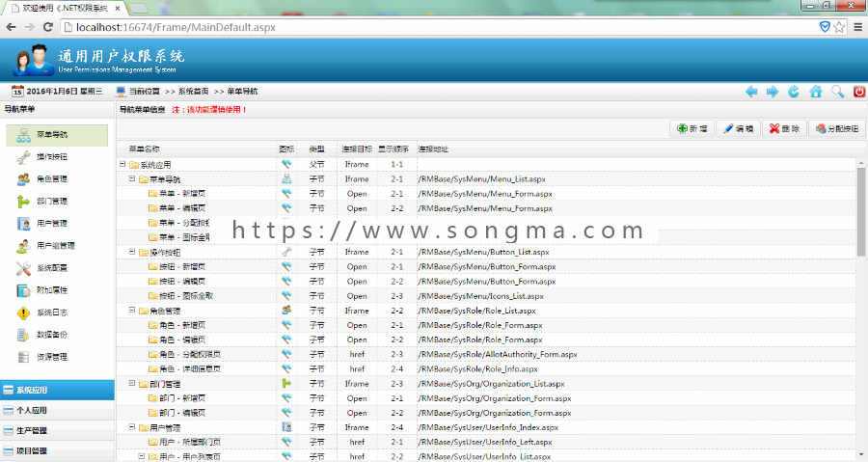Collapse the 系统应用 root tree node
Viewport: 868px width, 462px height.
click(x=122, y=164)
